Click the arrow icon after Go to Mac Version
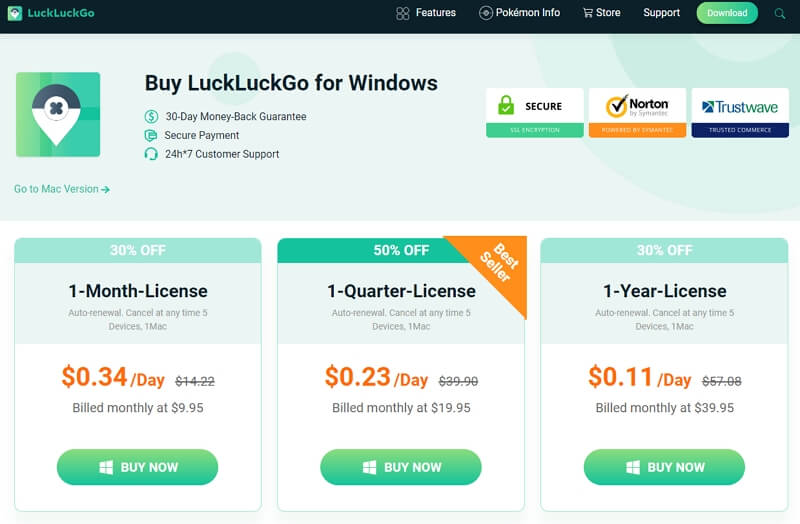Image resolution: width=800 pixels, height=524 pixels. (105, 189)
